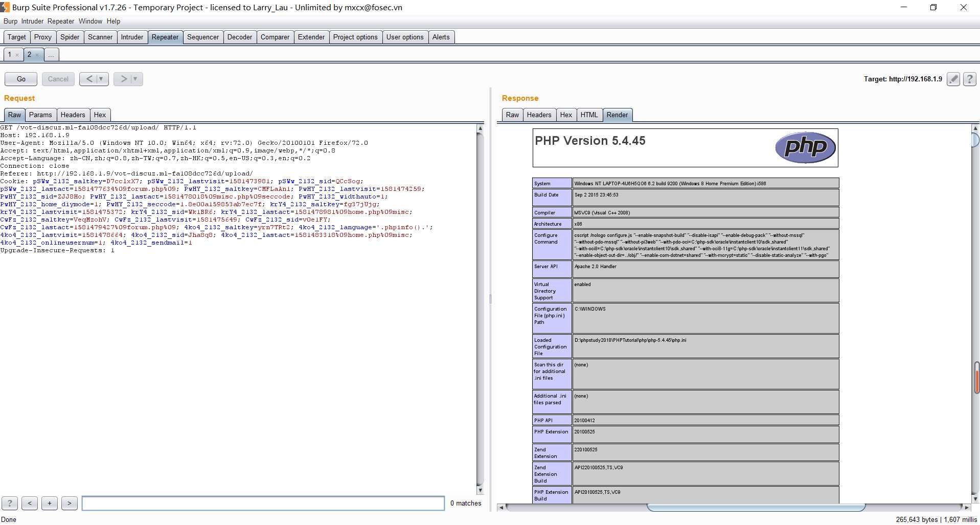Select the request Headers tab
This screenshot has height=525, width=980.
[x=73, y=115]
